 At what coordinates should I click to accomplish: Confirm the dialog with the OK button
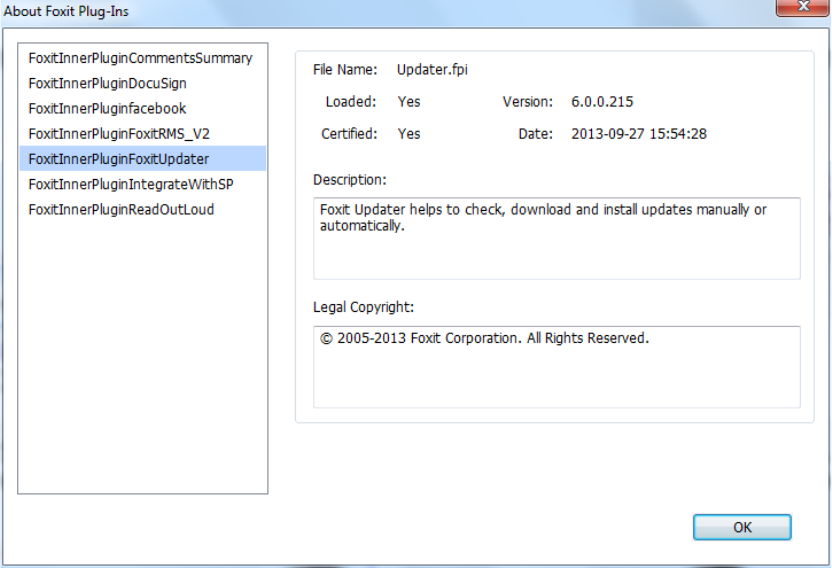pyautogui.click(x=742, y=527)
